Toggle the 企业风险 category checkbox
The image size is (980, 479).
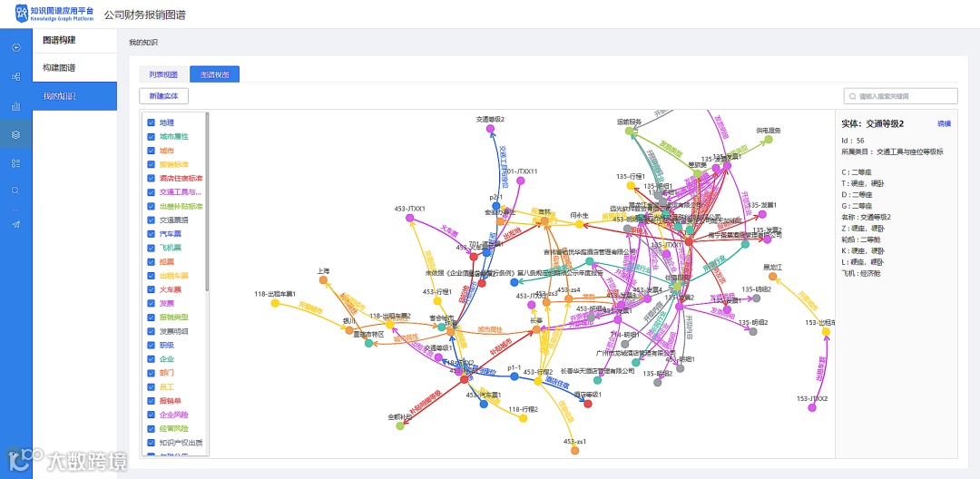coord(151,414)
